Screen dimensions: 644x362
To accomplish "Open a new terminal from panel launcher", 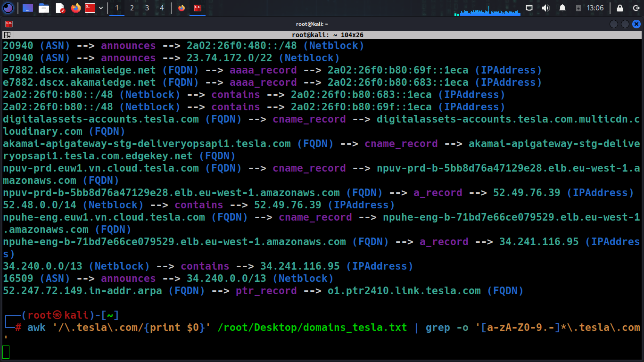I will click(x=90, y=8).
